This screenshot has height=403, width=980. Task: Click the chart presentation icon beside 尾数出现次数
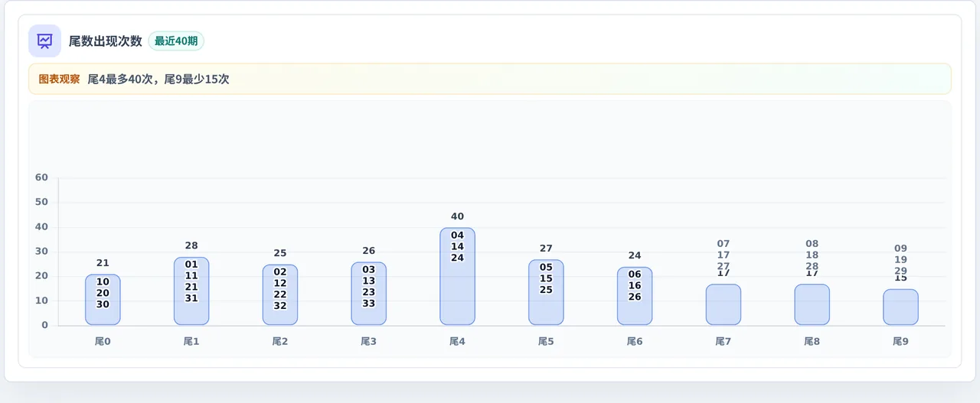coord(44,41)
